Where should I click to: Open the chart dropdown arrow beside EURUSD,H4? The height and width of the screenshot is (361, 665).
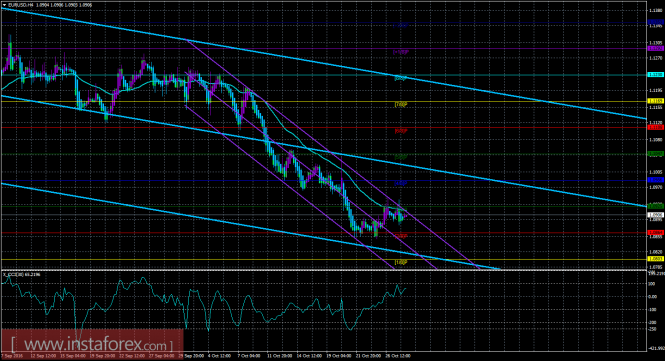(5, 5)
